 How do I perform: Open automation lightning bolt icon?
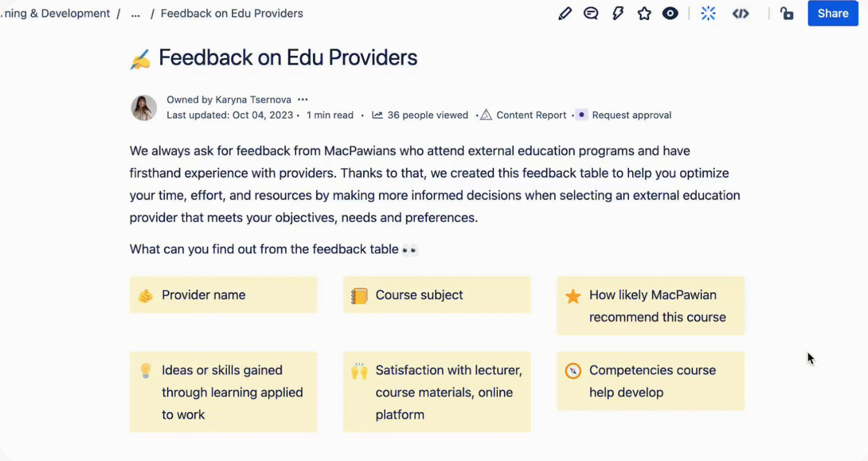tap(618, 13)
